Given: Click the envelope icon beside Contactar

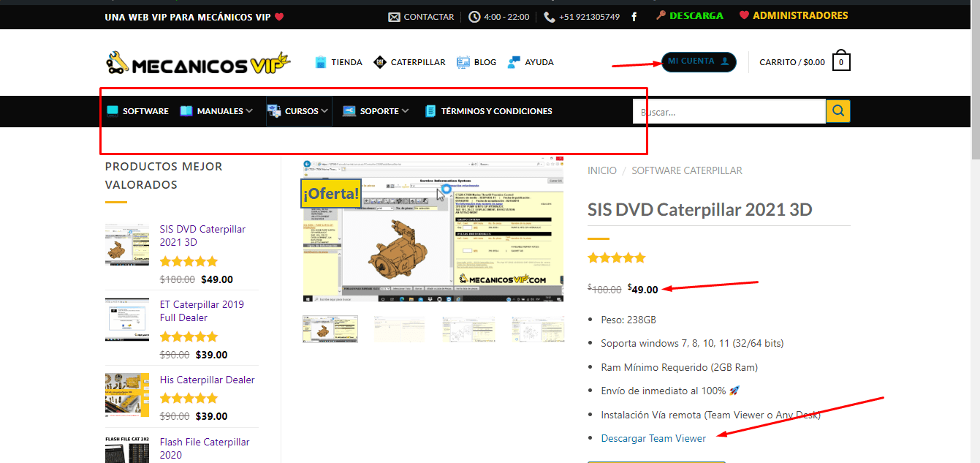Looking at the screenshot, I should pyautogui.click(x=394, y=17).
